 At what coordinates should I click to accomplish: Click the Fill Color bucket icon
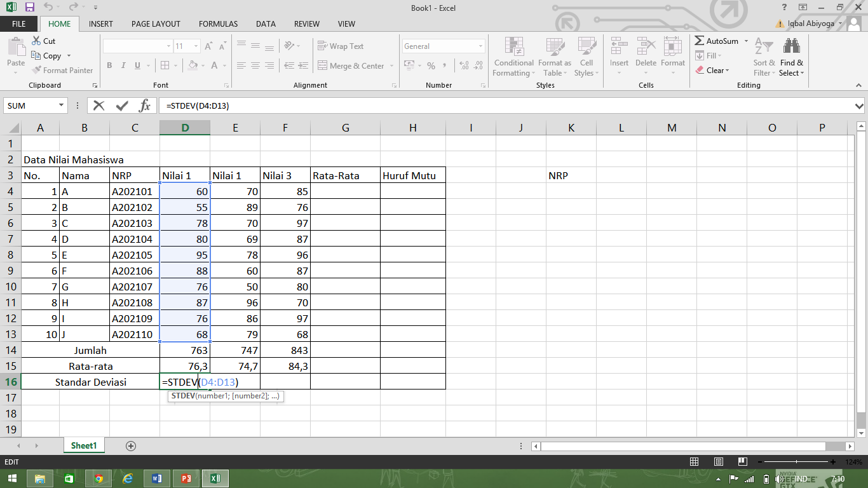[193, 65]
